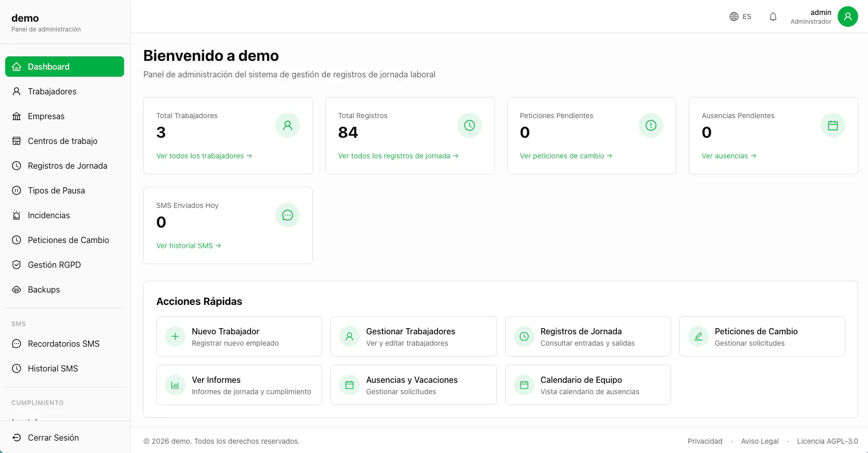Click the building icon next to Empresas

[x=16, y=116]
